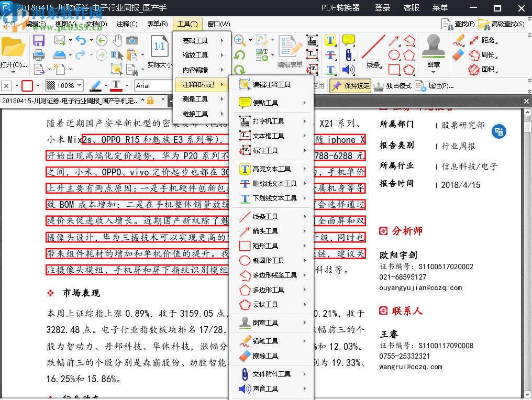Click the 登录 login button
Image resolution: width=532 pixels, height=400 pixels.
pos(382,8)
